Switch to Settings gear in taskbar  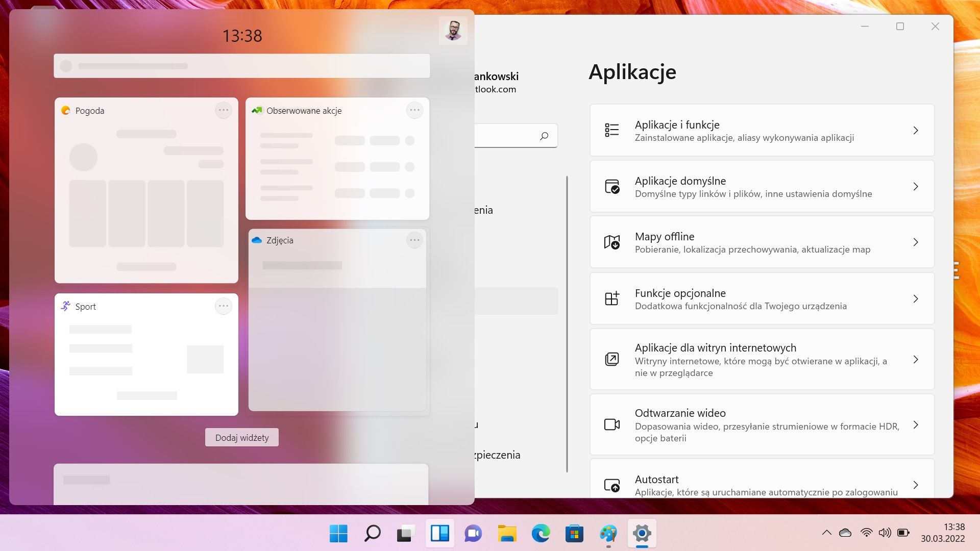pyautogui.click(x=642, y=533)
